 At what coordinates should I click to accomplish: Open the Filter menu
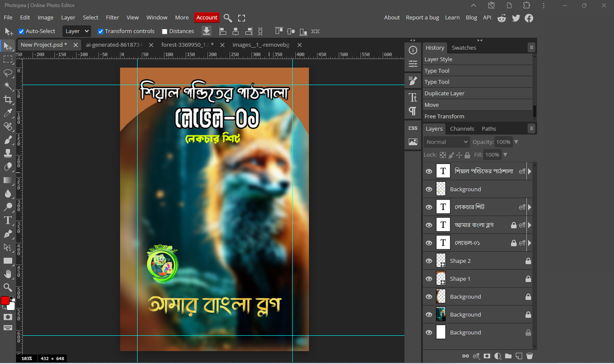coord(112,18)
